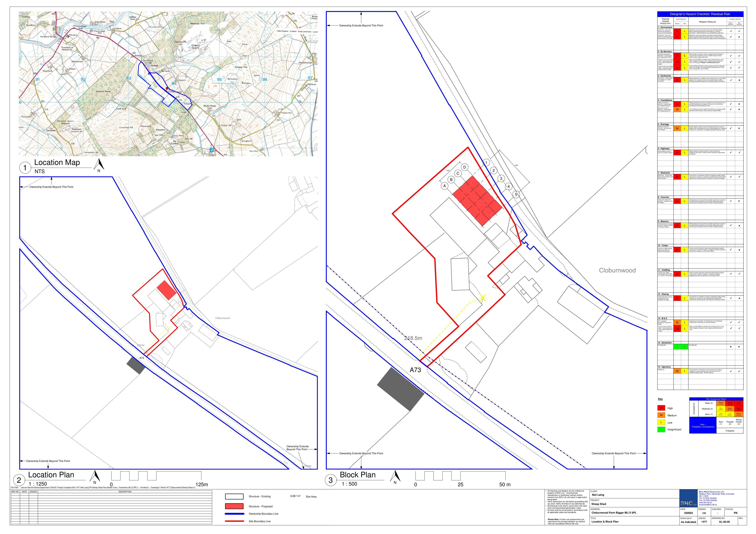This screenshot has width=756, height=534.
Task: Click the 'A73' road label on the block plan
Action: (415, 370)
